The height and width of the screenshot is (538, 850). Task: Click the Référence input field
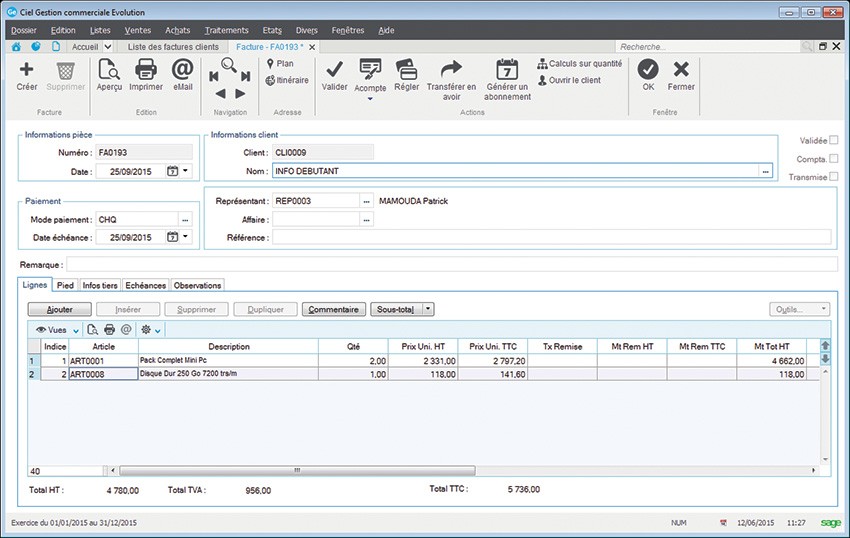click(x=550, y=237)
